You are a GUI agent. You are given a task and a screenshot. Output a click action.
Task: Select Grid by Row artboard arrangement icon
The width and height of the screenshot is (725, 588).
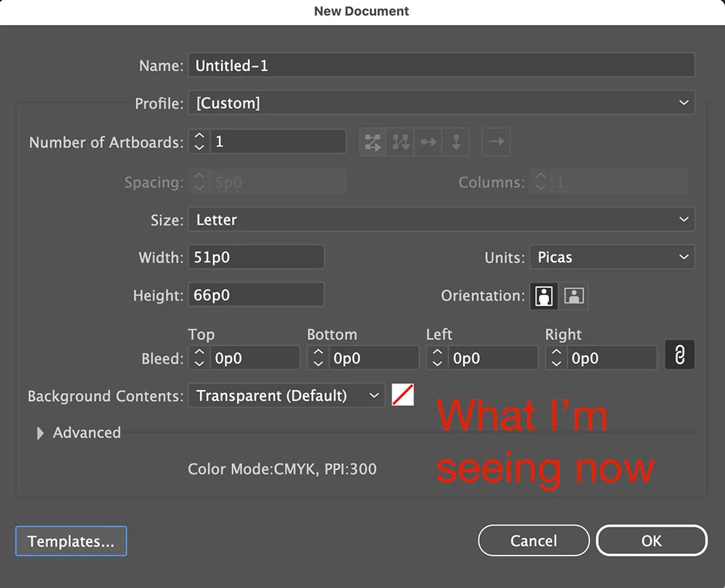373,142
